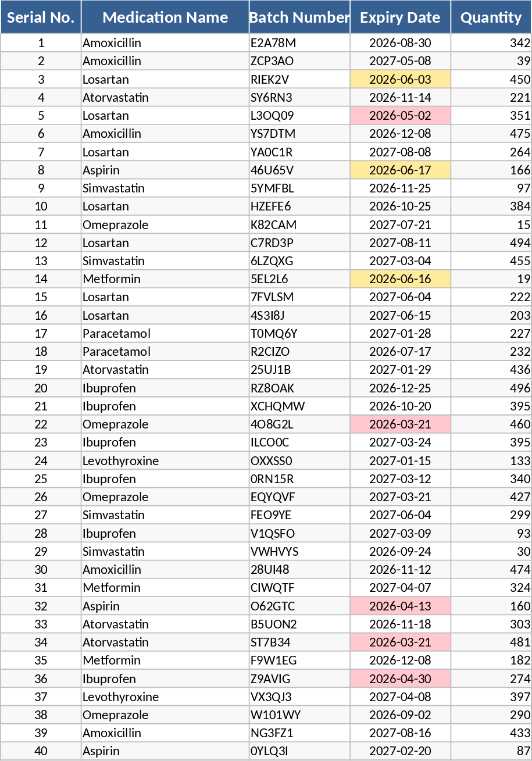532x761 pixels.
Task: Click the Batch Number header cell
Action: pyautogui.click(x=299, y=17)
